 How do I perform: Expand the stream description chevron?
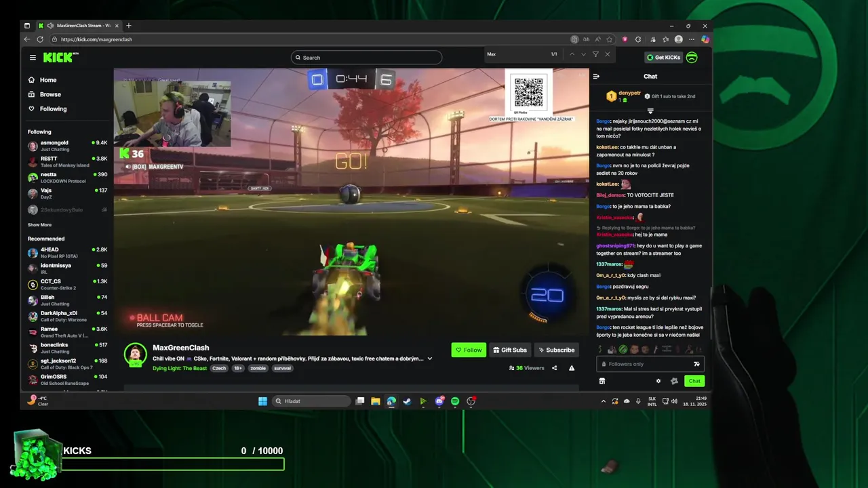(x=429, y=359)
